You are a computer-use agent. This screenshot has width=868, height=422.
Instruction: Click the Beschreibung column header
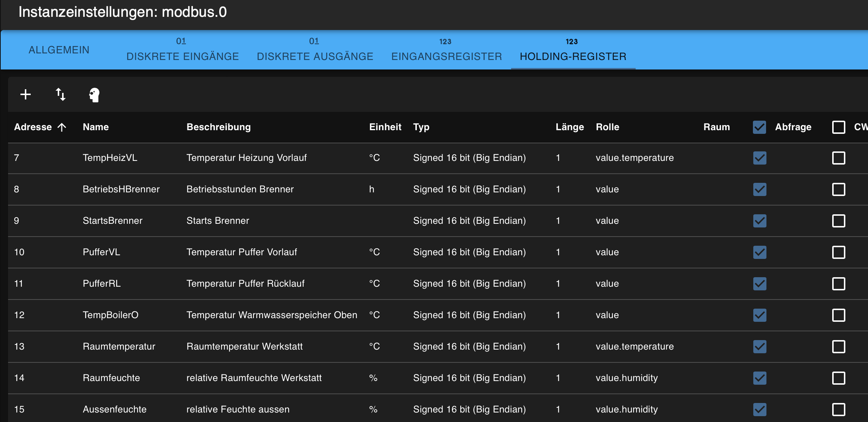[218, 127]
